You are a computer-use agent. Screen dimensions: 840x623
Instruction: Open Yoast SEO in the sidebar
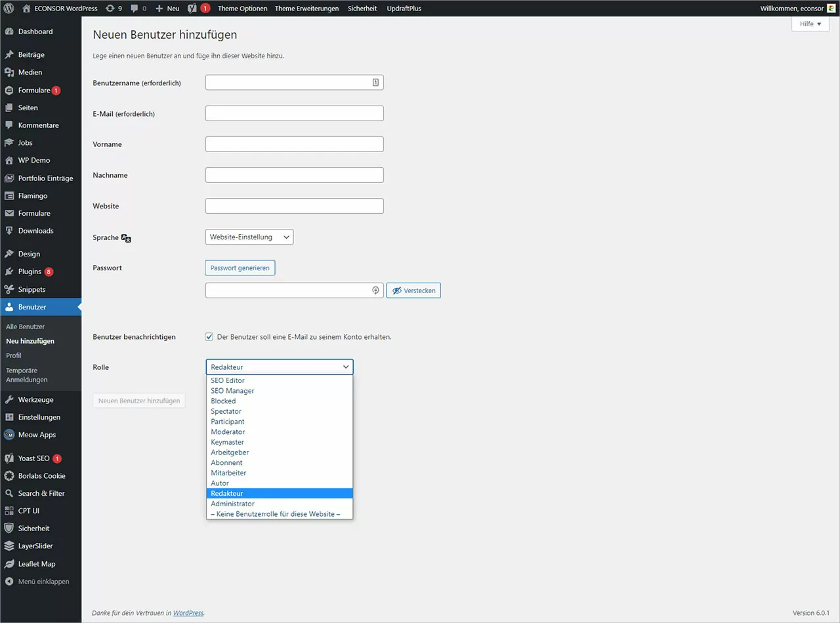(33, 458)
